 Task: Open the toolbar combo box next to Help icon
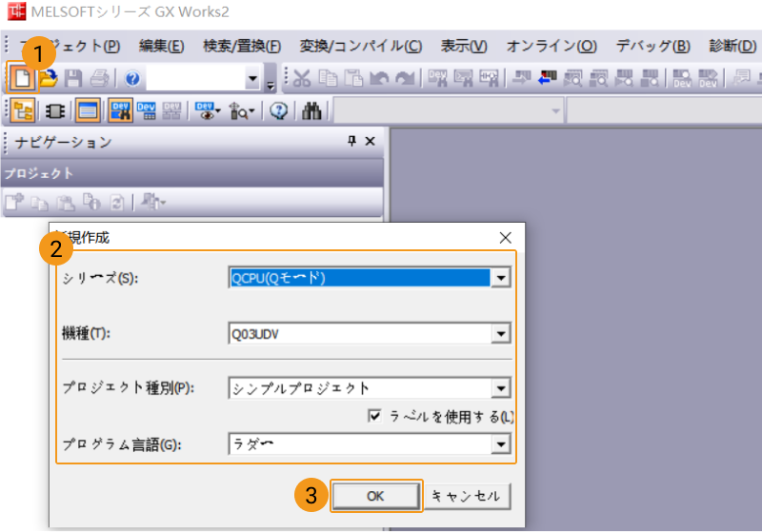[251, 78]
